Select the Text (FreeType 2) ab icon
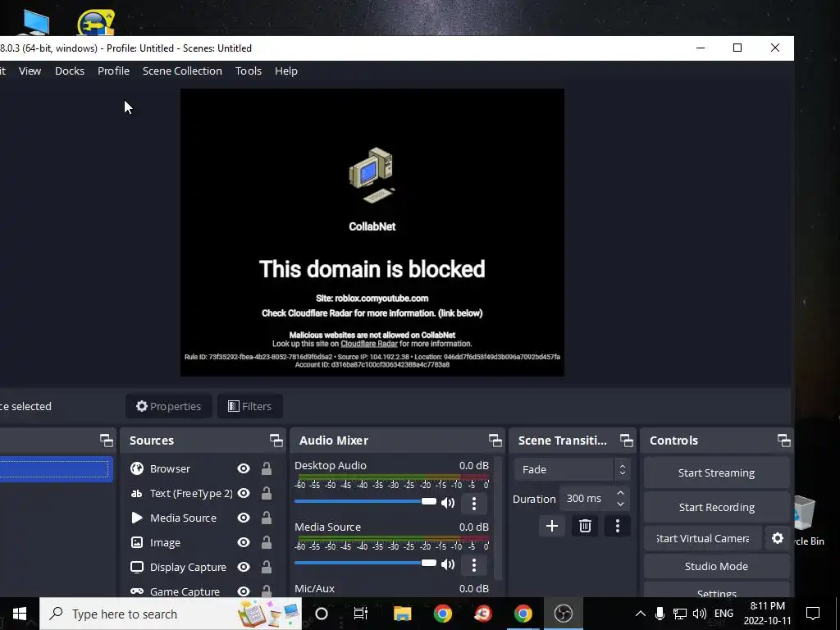This screenshot has height=630, width=840. (x=137, y=493)
